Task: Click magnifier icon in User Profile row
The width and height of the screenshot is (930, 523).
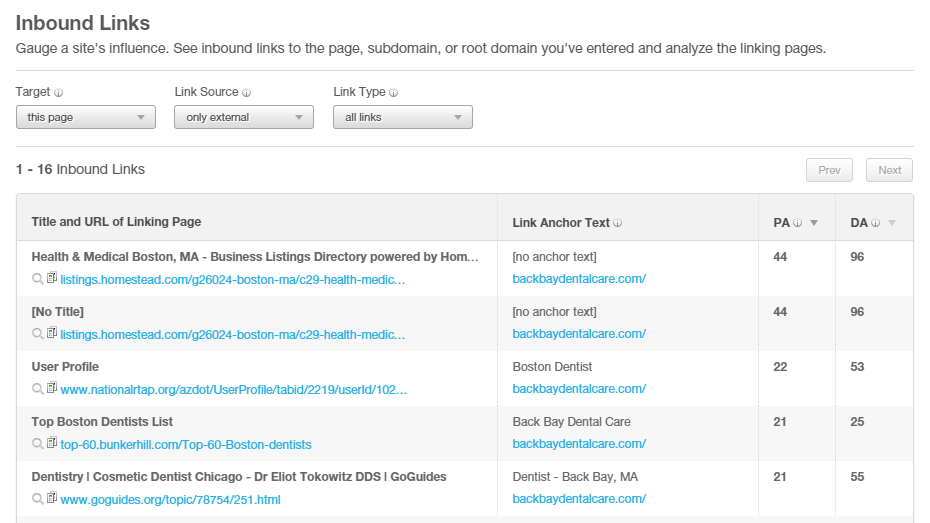Action: tap(37, 389)
